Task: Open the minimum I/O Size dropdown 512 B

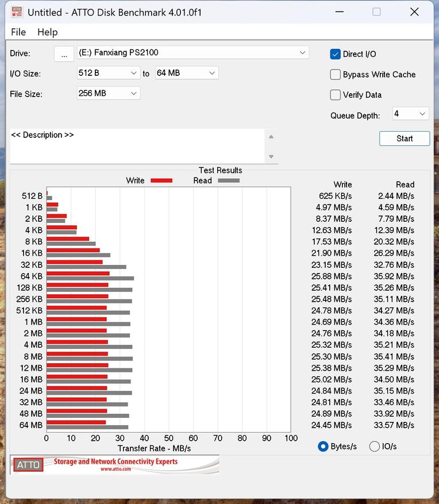Action: (x=108, y=73)
